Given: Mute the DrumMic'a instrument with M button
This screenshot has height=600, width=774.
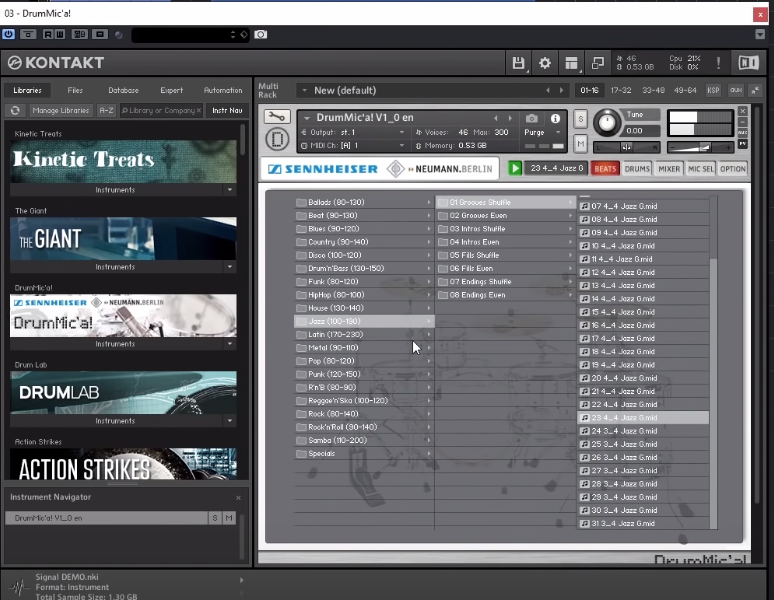Looking at the screenshot, I should pyautogui.click(x=580, y=144).
